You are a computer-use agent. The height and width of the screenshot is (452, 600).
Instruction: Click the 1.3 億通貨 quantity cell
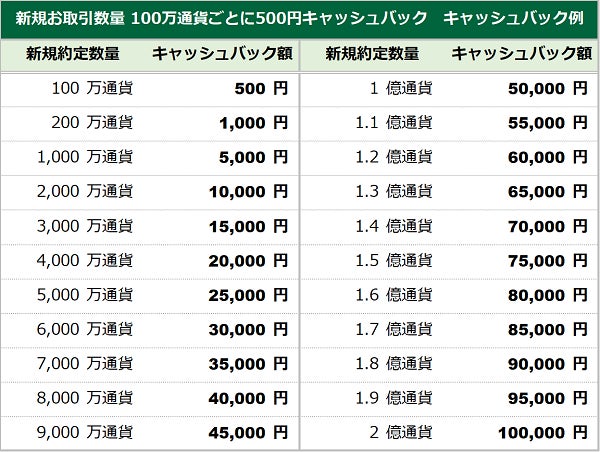click(394, 191)
